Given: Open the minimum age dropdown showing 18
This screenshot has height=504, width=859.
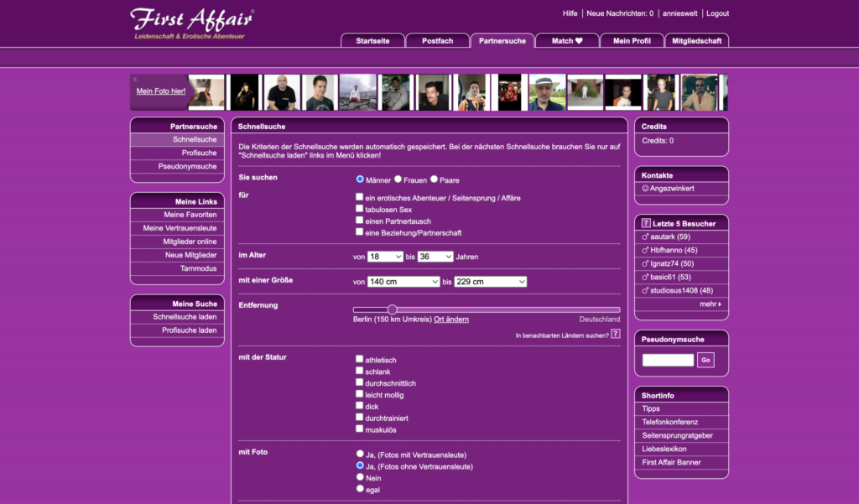Looking at the screenshot, I should point(385,257).
